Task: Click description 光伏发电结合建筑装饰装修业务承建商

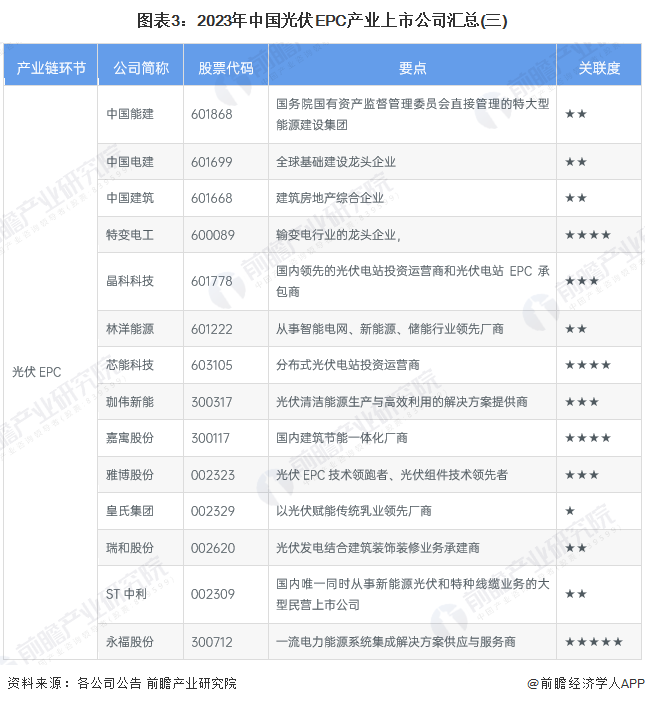Action: point(378,548)
